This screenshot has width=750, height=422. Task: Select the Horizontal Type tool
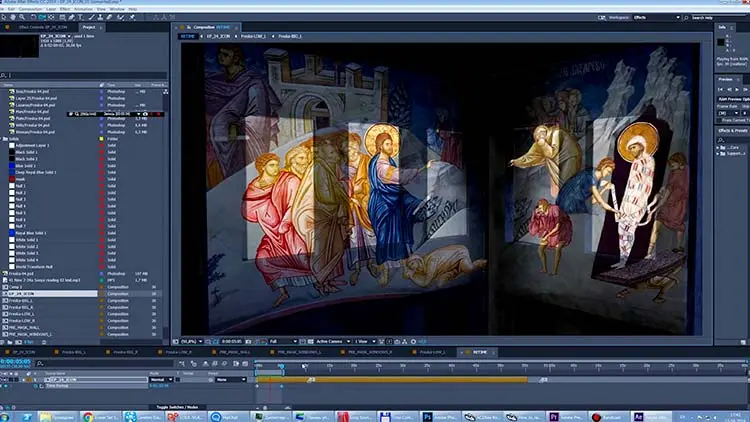pyautogui.click(x=80, y=17)
